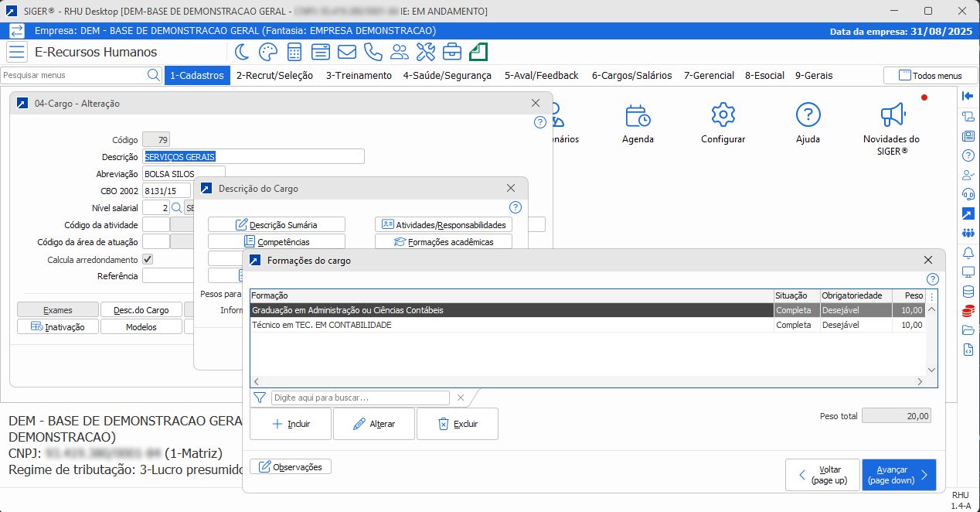Collapse the right sidebar with the arrow icon
This screenshot has height=512, width=980.
click(968, 96)
